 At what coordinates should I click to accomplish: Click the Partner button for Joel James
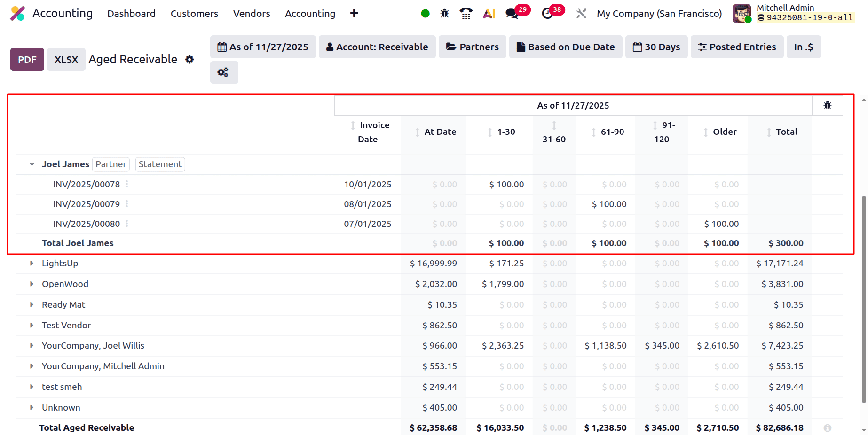point(111,164)
